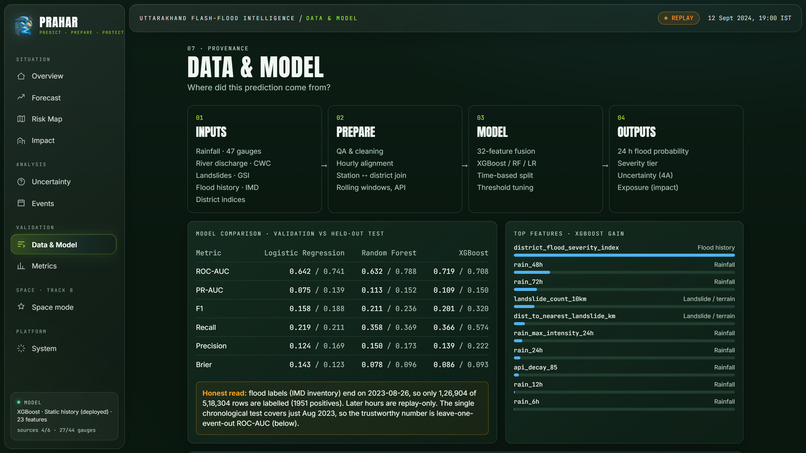Go to Risk Map
This screenshot has height=453, width=806.
tap(63, 119)
